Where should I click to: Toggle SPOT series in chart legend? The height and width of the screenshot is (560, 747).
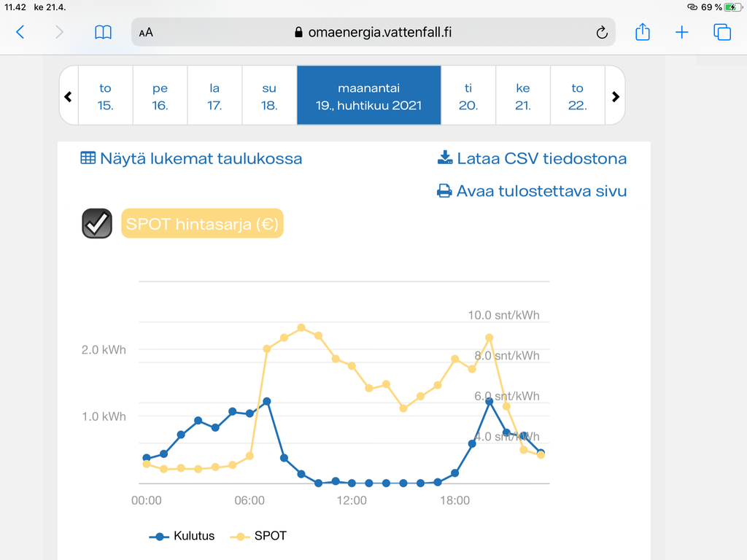(x=260, y=536)
